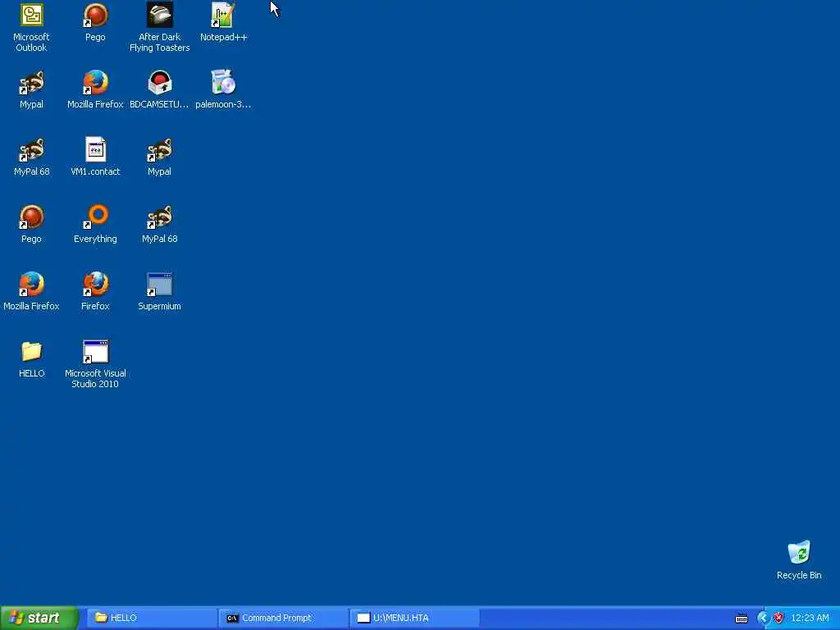Open the Start menu

pos(39,618)
